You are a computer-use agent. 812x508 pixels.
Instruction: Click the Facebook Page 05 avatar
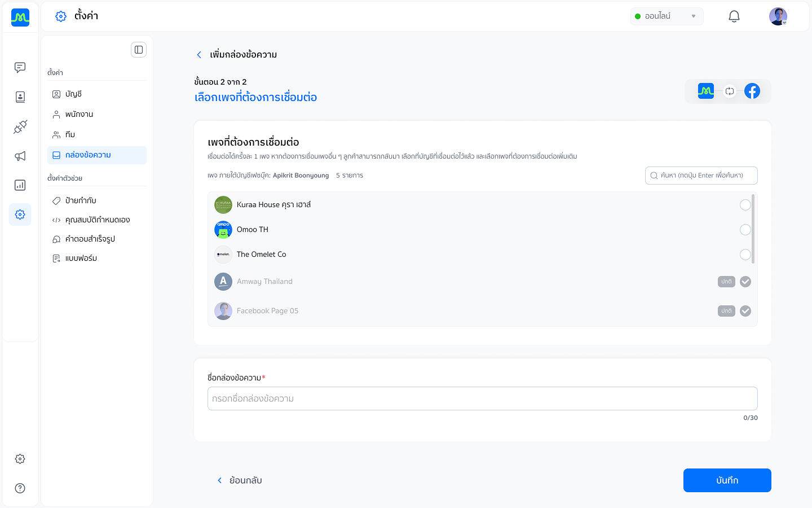pyautogui.click(x=223, y=310)
